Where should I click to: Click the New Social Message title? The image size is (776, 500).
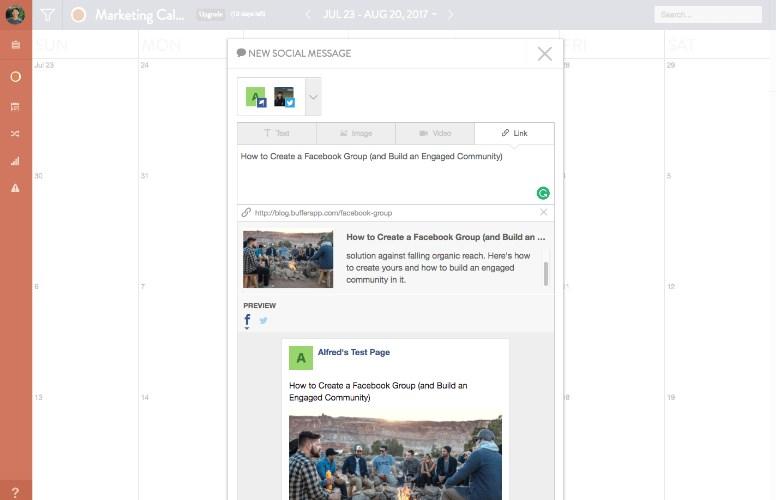[x=299, y=53]
